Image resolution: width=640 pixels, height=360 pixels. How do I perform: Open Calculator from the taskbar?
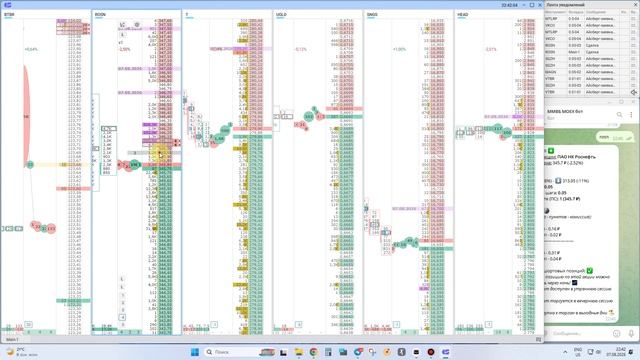328,352
